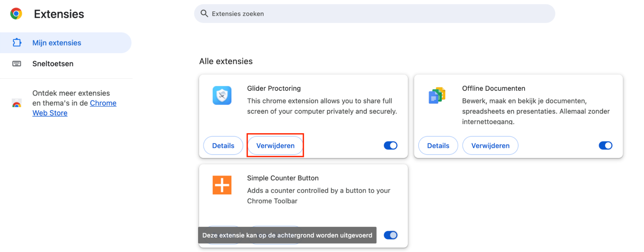Click the Sneltoetsen keyboard icon
This screenshot has height=252, width=644.
pos(17,63)
